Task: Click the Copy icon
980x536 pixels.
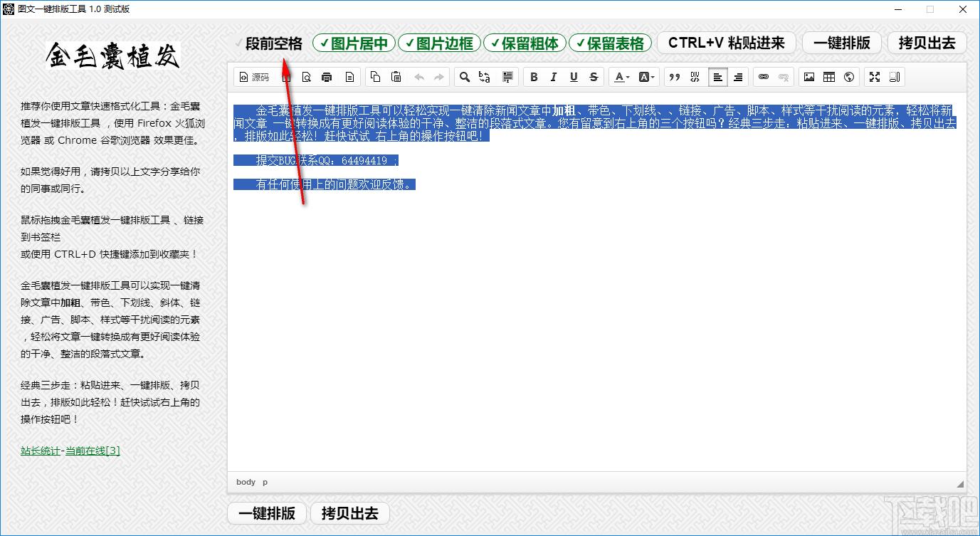Action: 376,77
